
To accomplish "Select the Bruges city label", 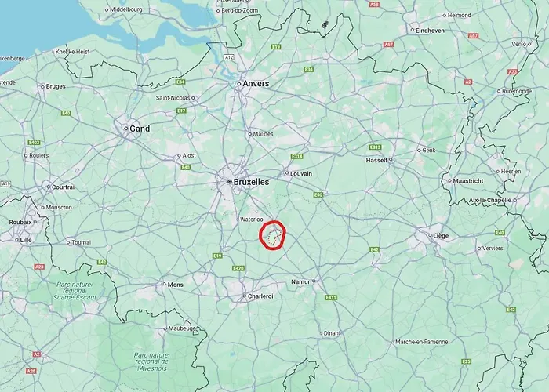I will [x=56, y=86].
